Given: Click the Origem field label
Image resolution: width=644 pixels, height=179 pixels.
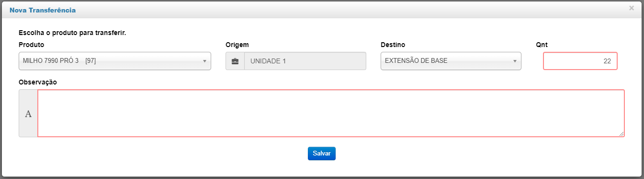Looking at the screenshot, I should pos(237,45).
